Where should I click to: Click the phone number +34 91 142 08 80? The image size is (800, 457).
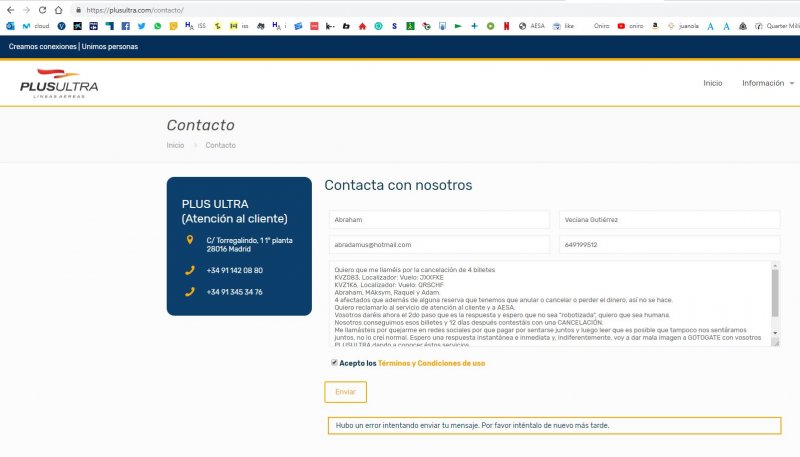coord(235,270)
